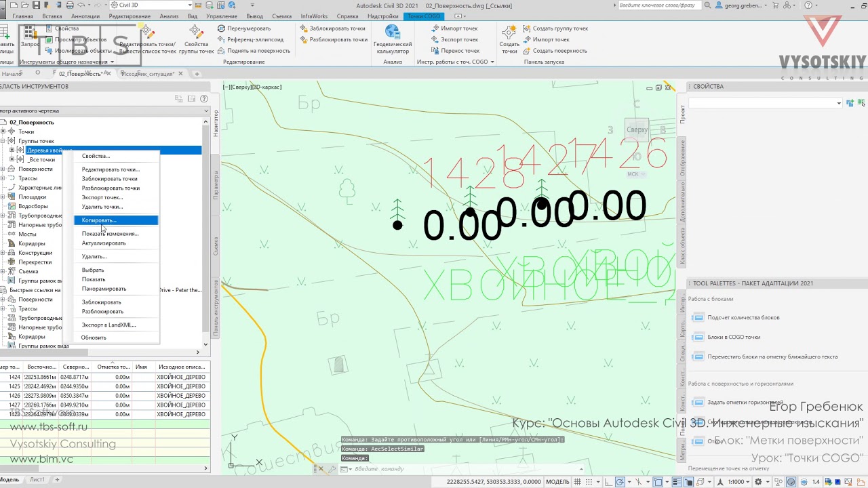Click the Help question mark icon
The height and width of the screenshot is (488, 868).
pyautogui.click(x=808, y=5)
